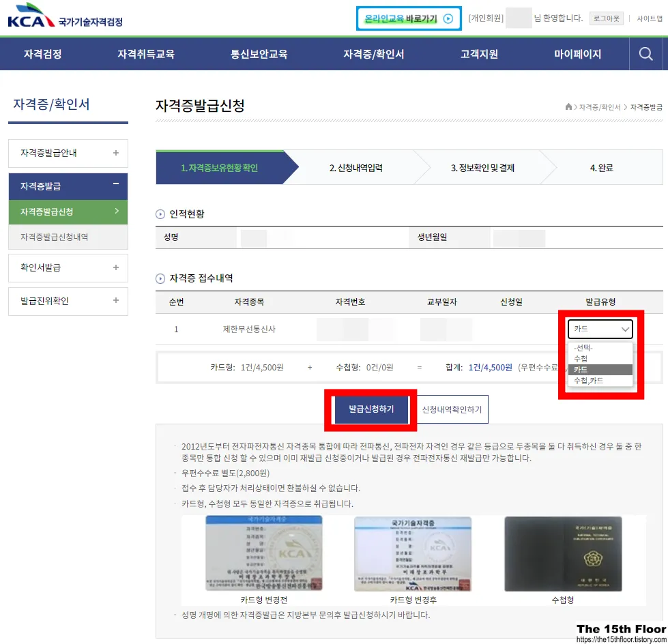Click the 수첩형 sample image
Viewport: 668px width, 644px height.
tap(563, 554)
